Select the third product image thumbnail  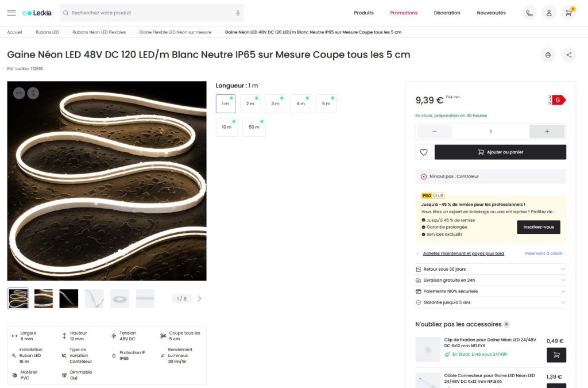tap(69, 298)
